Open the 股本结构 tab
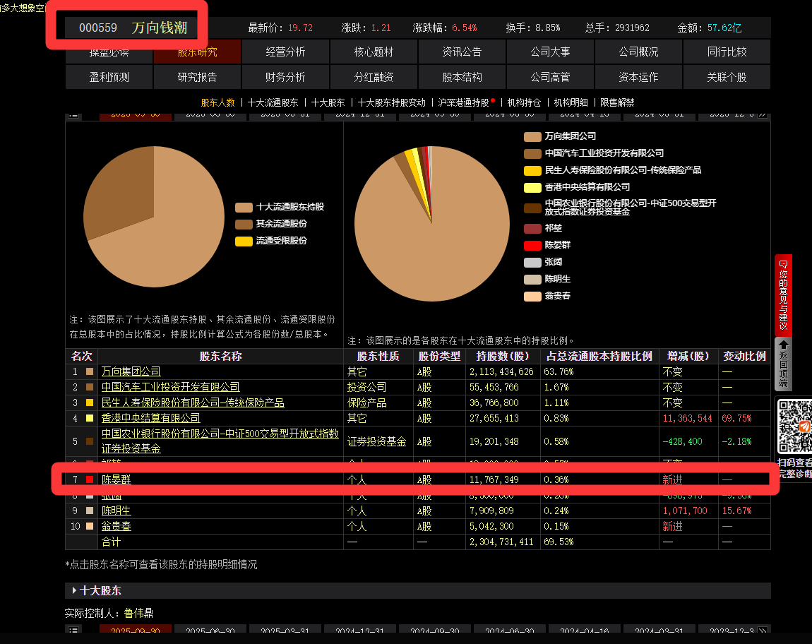This screenshot has height=644, width=812. [462, 77]
